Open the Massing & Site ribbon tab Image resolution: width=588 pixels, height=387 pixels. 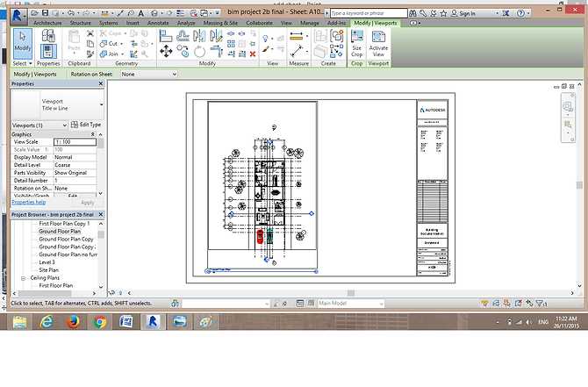click(220, 23)
